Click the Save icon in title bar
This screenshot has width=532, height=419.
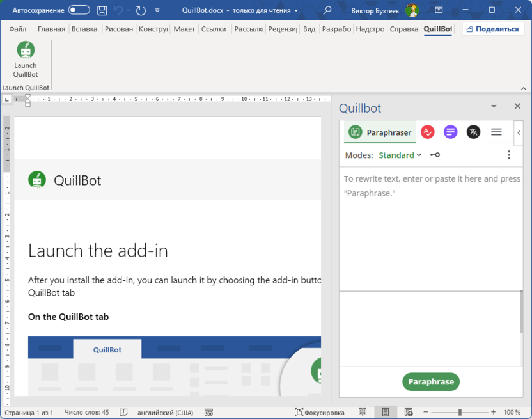click(102, 10)
